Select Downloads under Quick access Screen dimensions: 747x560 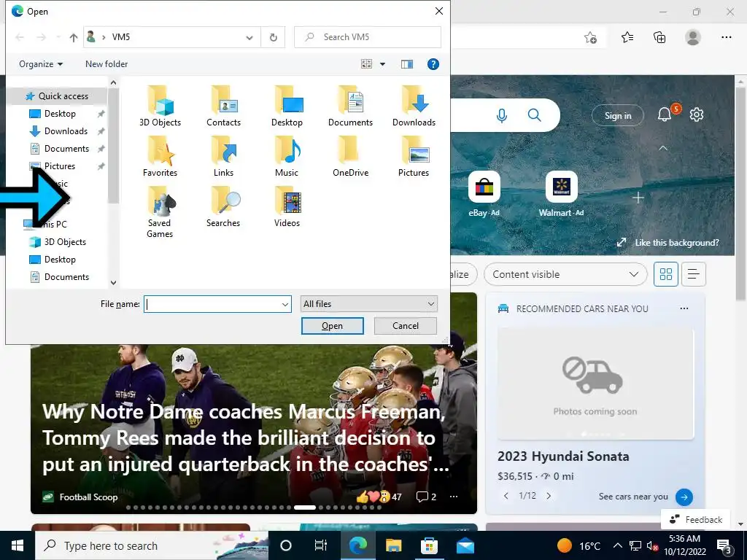66,131
